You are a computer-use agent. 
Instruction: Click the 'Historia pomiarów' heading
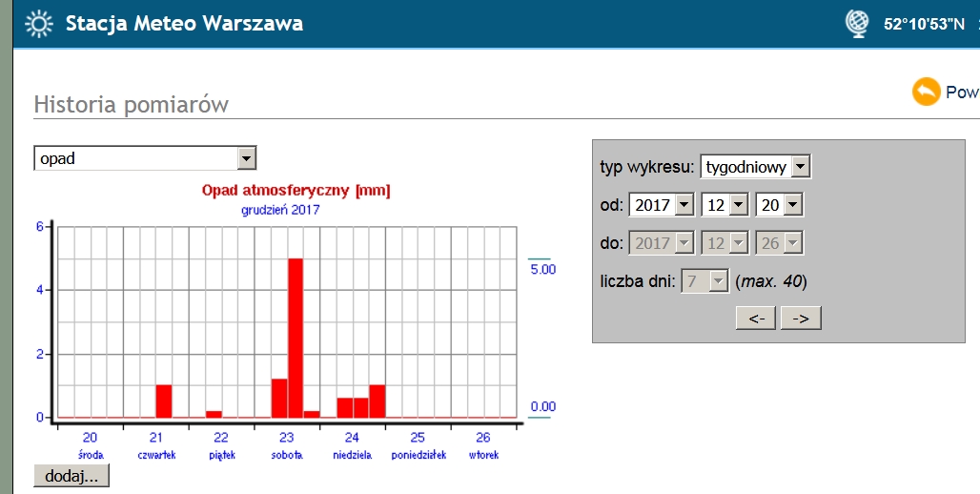click(x=131, y=104)
